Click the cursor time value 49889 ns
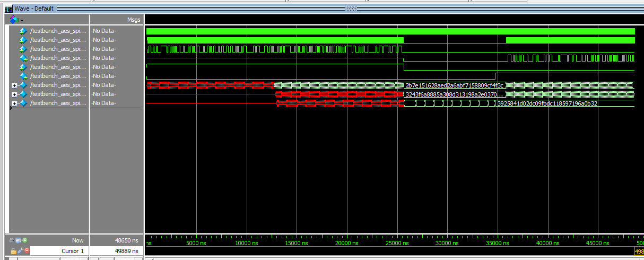The image size is (644, 260). tap(127, 251)
